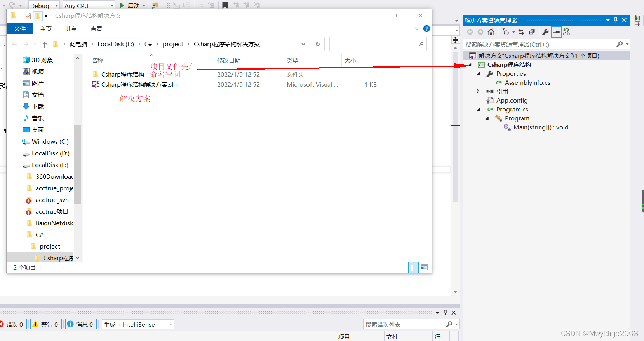Switch File Explorer to Large Icons view
644x341 pixels.
pyautogui.click(x=424, y=267)
